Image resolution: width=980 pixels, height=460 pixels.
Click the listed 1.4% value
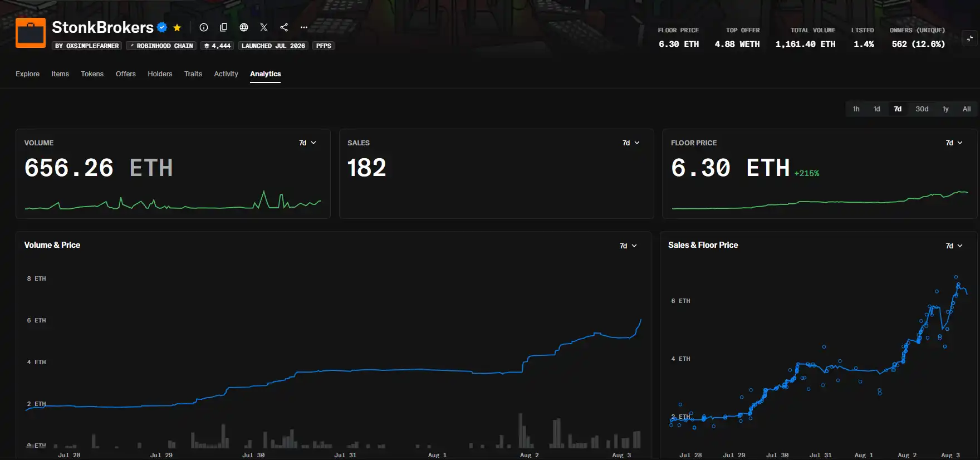click(x=864, y=44)
